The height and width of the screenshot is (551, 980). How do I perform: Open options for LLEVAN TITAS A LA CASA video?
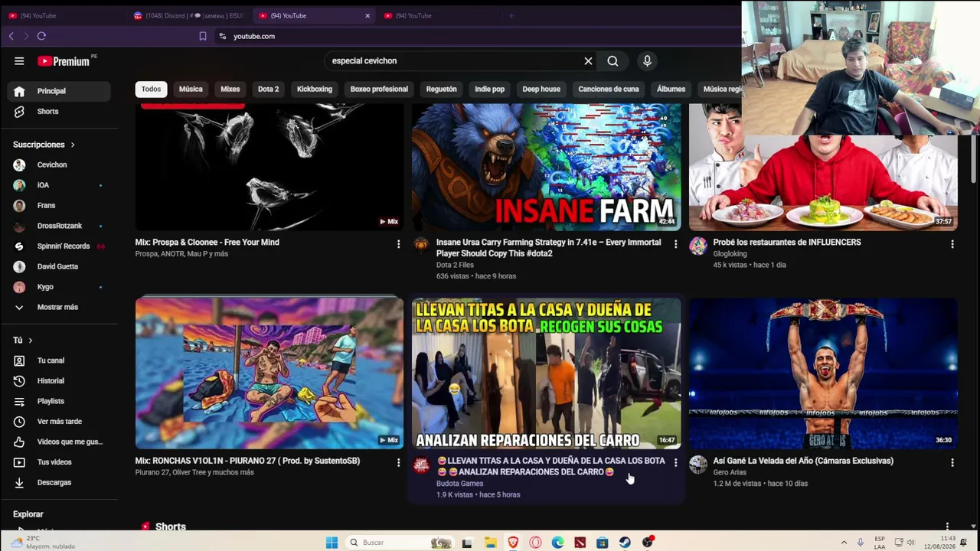coord(675,462)
